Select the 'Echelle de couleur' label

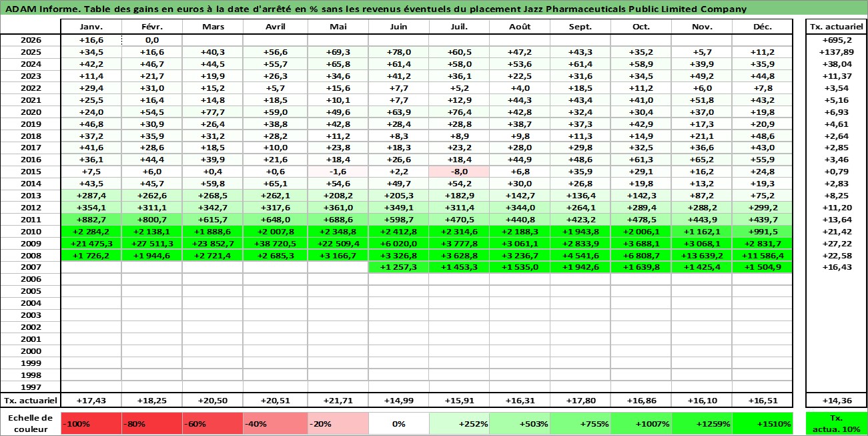(x=30, y=423)
